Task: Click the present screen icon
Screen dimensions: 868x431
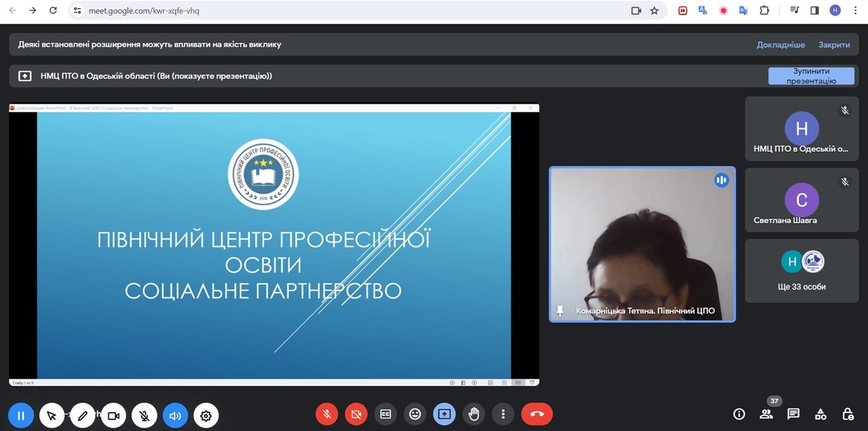Action: tap(444, 414)
